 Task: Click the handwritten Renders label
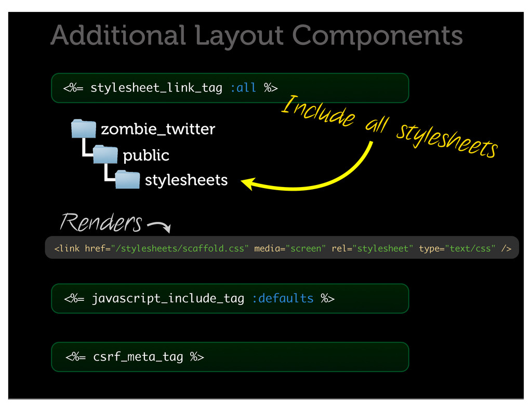(101, 222)
